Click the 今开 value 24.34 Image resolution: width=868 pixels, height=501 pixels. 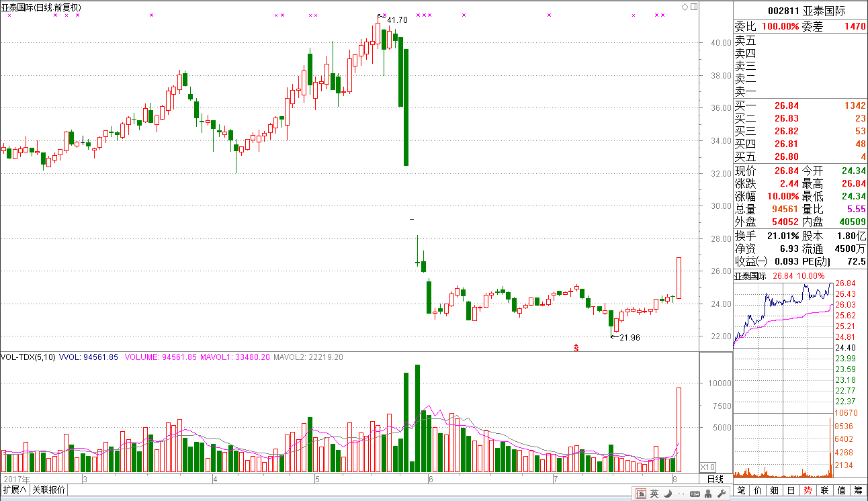pos(854,171)
